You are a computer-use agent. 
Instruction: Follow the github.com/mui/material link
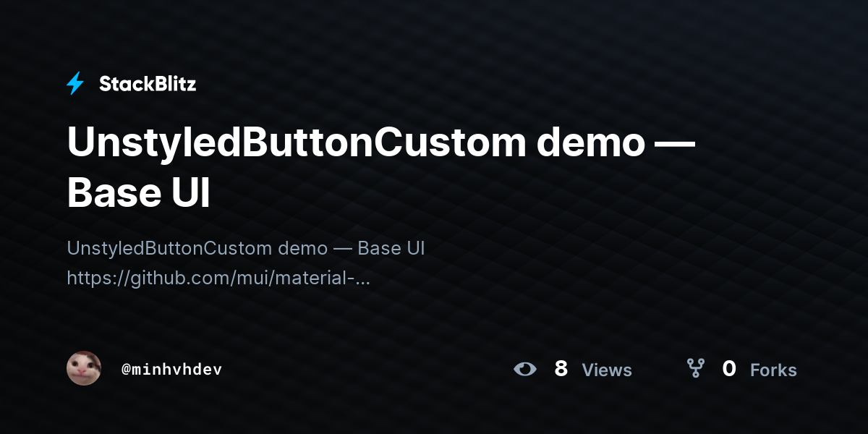218,278
